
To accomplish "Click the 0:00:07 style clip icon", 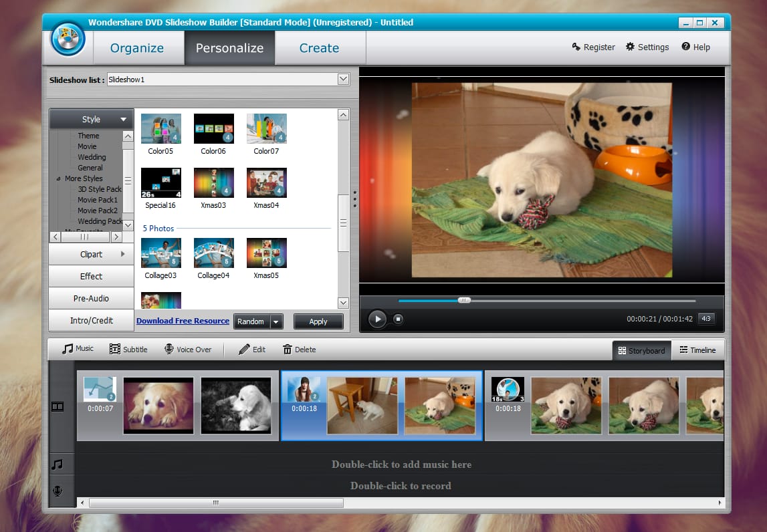I will 100,389.
